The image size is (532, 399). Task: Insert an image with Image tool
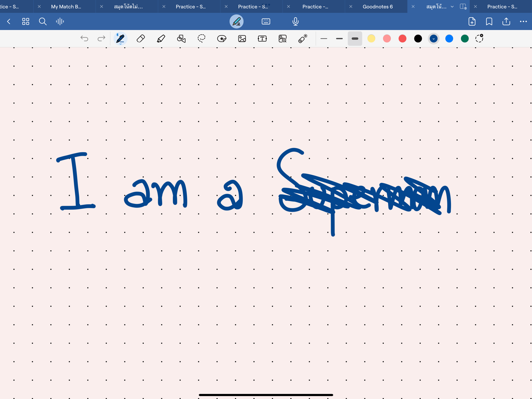(x=242, y=39)
